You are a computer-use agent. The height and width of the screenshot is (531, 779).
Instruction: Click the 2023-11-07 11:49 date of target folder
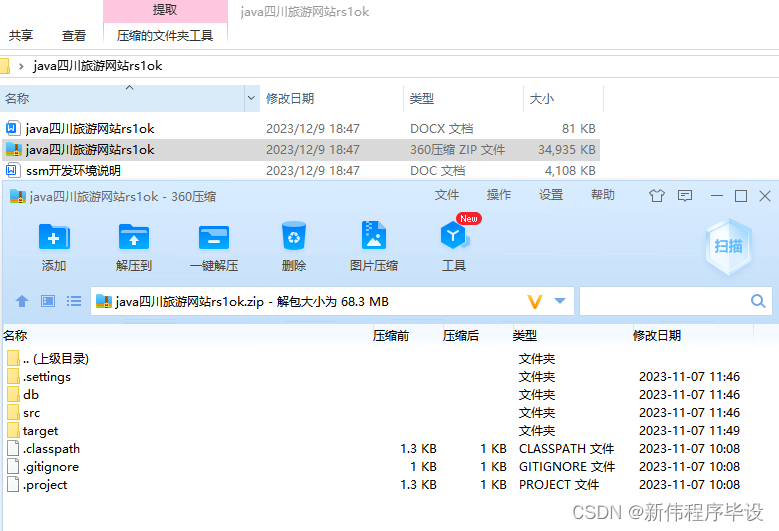tap(690, 431)
